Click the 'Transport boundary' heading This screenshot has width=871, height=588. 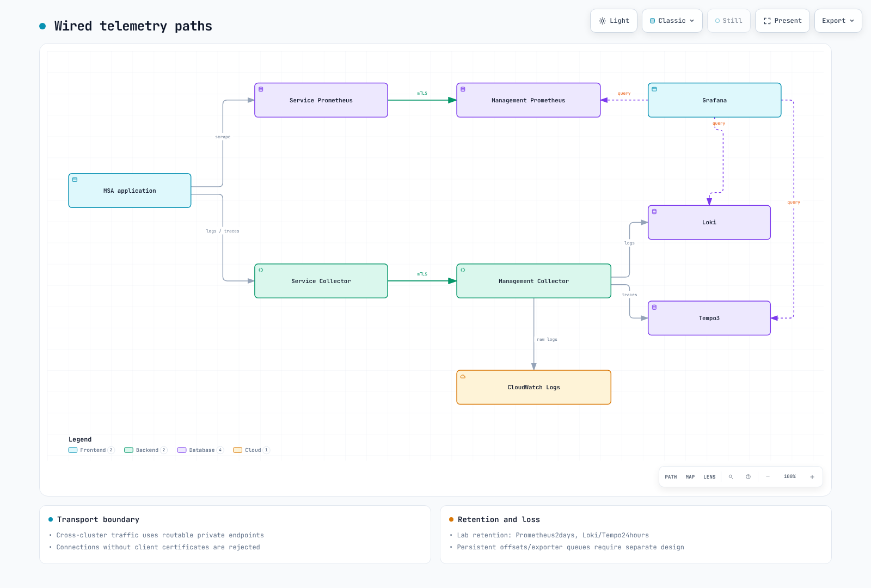click(98, 519)
